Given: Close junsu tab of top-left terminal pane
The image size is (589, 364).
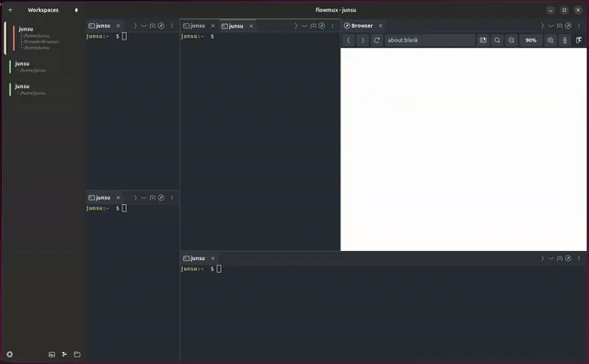Looking at the screenshot, I should 119,26.
